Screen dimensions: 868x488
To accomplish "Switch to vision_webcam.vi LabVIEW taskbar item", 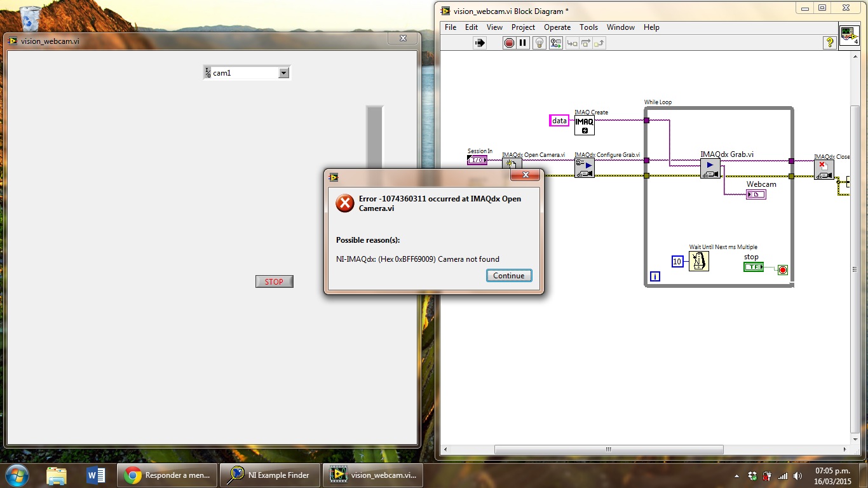I will pos(373,475).
